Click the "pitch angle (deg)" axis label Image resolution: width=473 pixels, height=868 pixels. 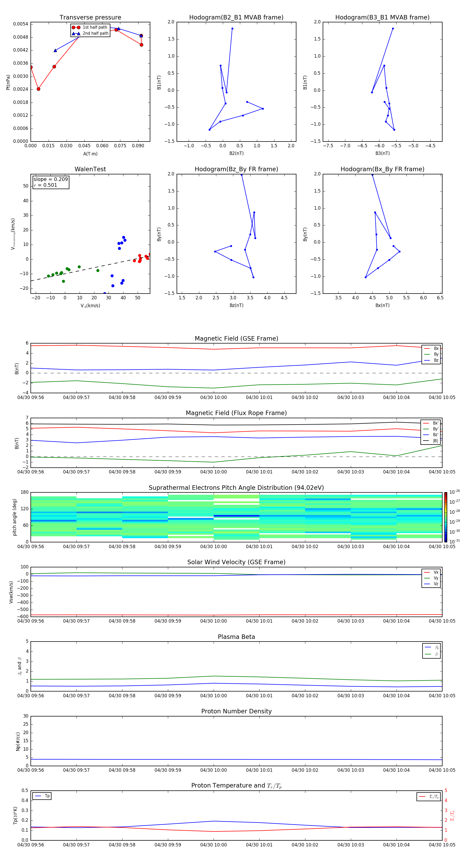(x=14, y=517)
